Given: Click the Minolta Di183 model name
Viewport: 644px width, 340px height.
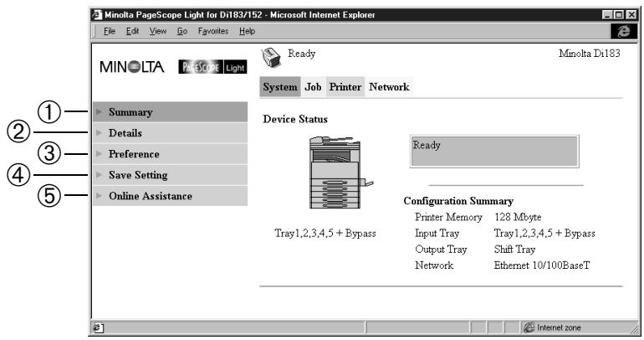Looking at the screenshot, I should point(590,54).
